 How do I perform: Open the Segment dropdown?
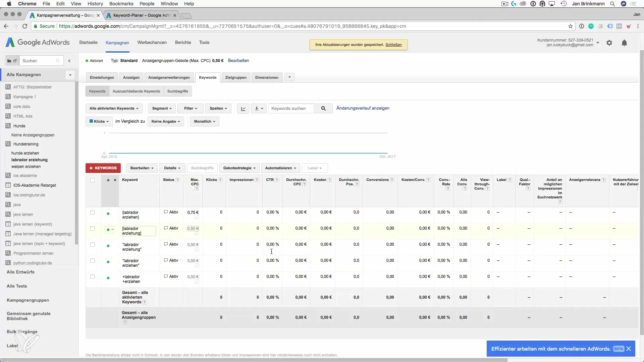coord(162,109)
